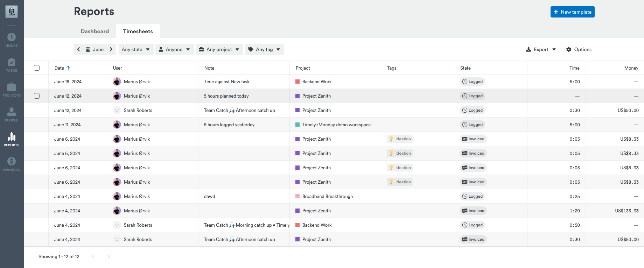Viewport: 644px width, 268px height.
Task: Go to previous month using left arrow
Action: [79, 49]
